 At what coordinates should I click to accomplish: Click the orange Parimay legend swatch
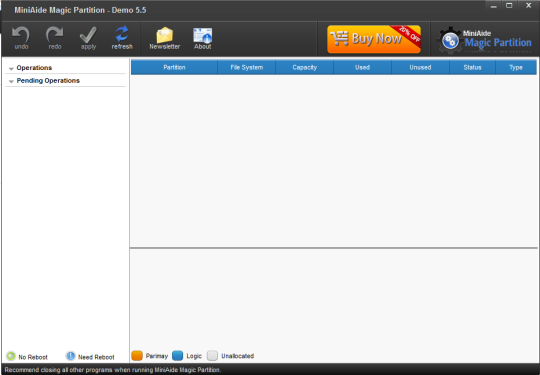click(x=137, y=356)
